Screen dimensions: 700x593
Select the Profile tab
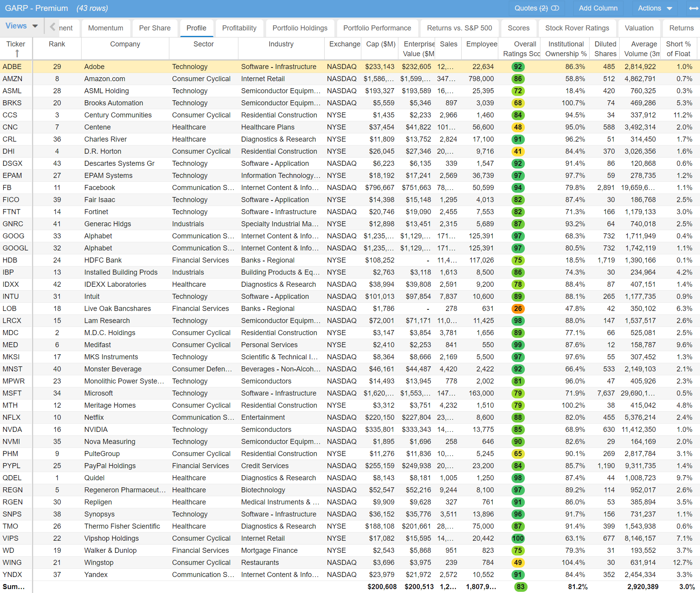pyautogui.click(x=196, y=28)
